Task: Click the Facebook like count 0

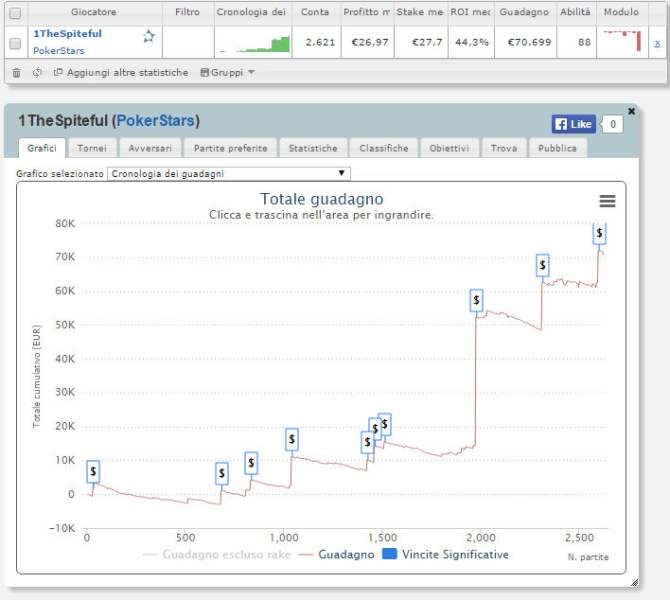Action: pos(612,124)
